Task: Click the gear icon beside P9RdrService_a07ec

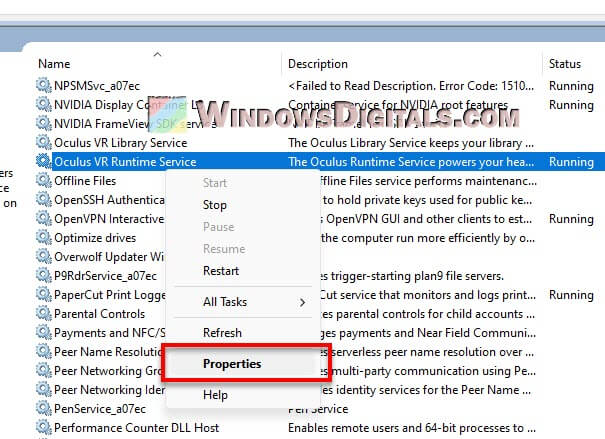Action: click(44, 276)
